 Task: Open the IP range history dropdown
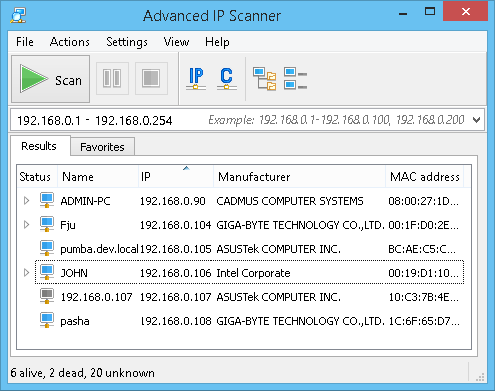[x=477, y=120]
